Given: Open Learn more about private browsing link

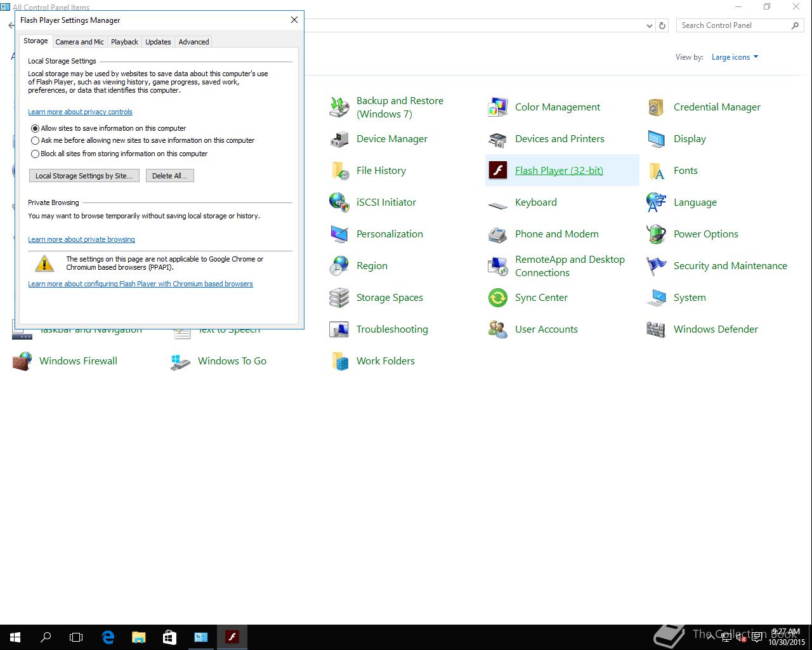Looking at the screenshot, I should pos(81,239).
